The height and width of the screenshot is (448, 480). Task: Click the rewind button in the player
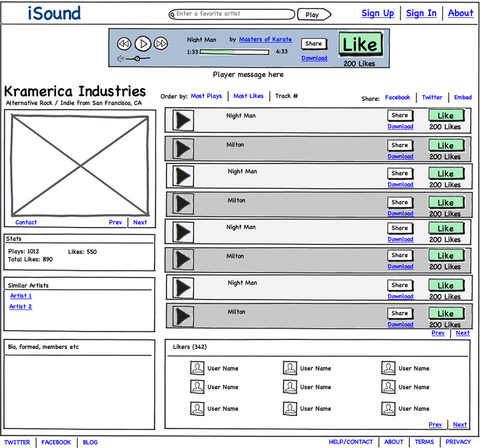click(124, 44)
